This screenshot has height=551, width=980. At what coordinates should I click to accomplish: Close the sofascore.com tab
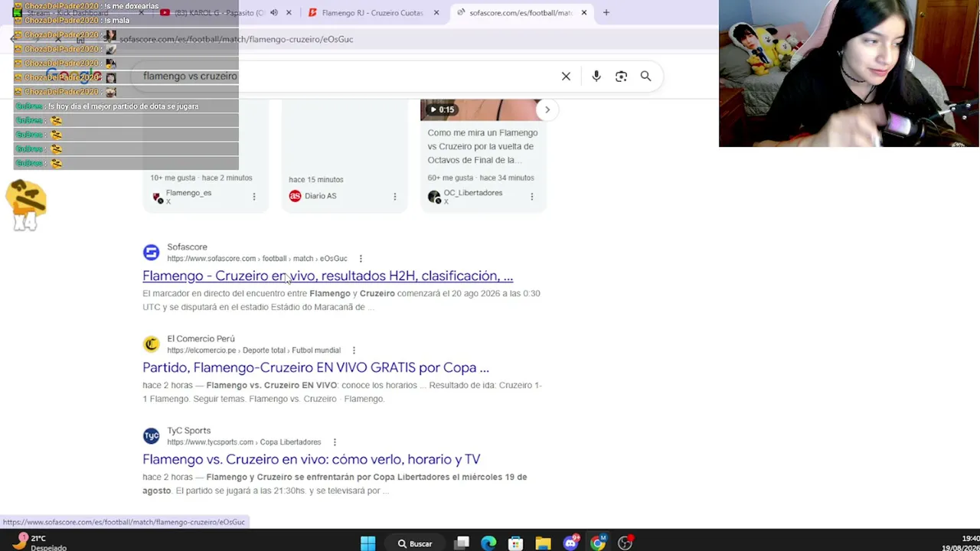[x=584, y=13]
